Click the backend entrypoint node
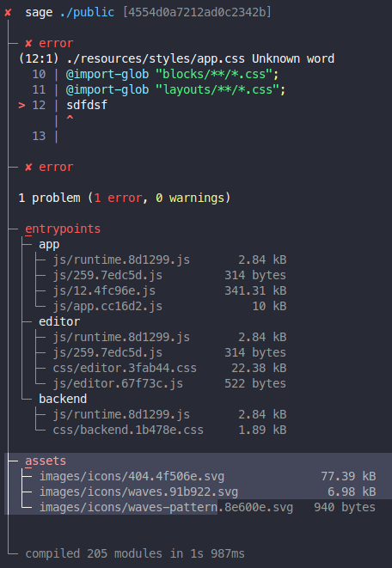 pos(63,399)
